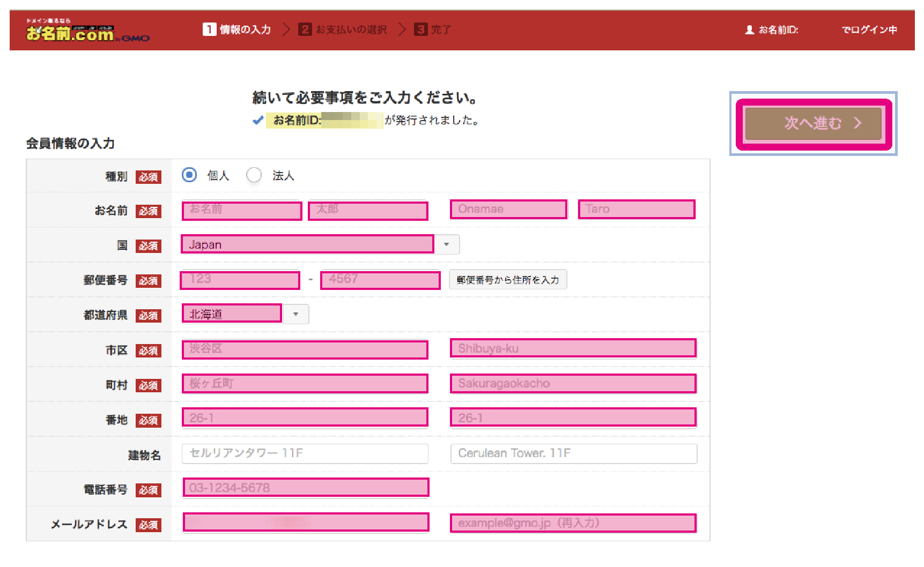
Task: Click the checkmark icon beside お名前ID notice
Action: click(258, 120)
